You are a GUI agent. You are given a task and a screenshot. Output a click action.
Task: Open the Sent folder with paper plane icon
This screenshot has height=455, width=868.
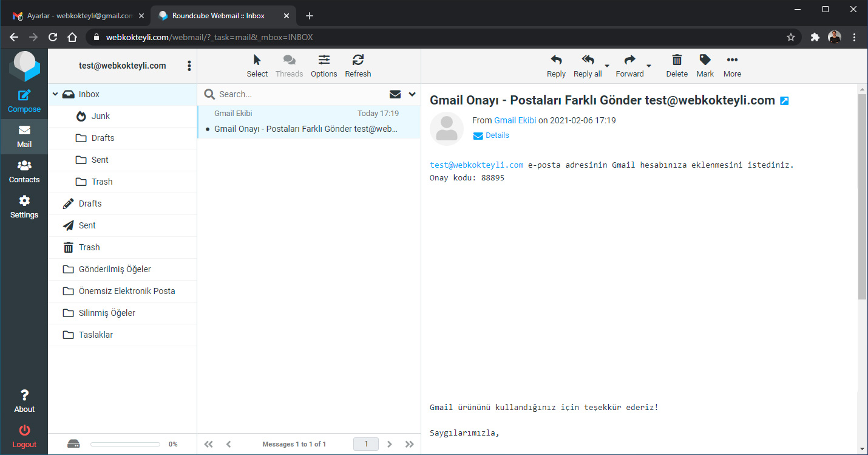click(x=122, y=225)
